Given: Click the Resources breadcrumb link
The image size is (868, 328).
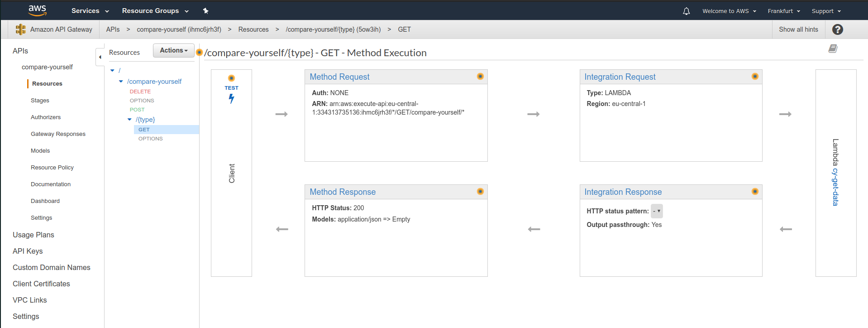Looking at the screenshot, I should [x=253, y=29].
